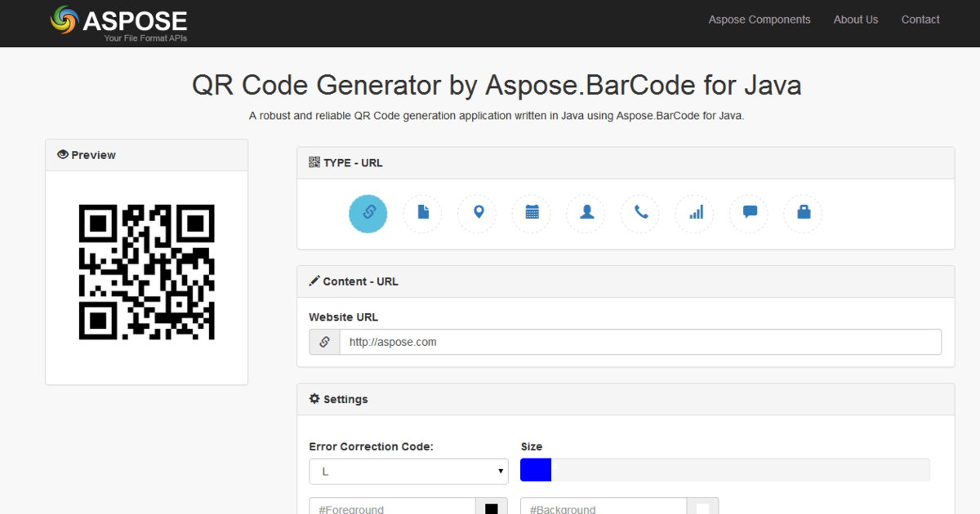
Task: Select the SMS chat bubble type icon
Action: (748, 213)
